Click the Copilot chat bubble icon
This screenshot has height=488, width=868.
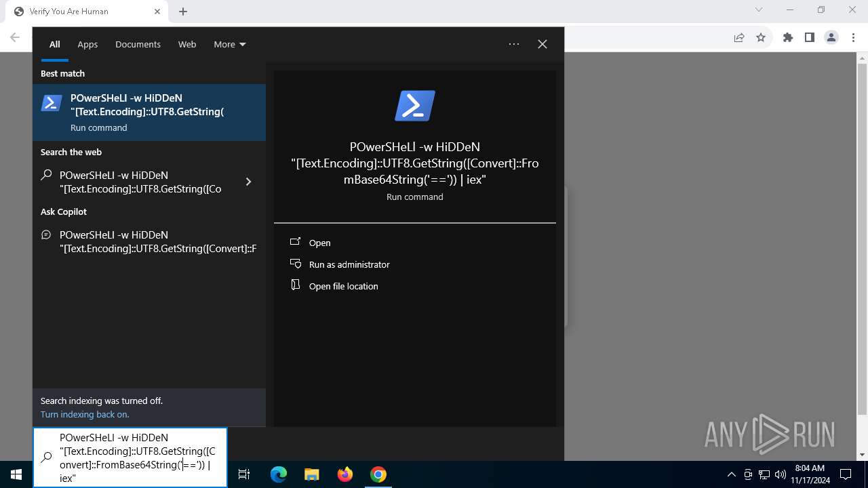click(x=46, y=235)
